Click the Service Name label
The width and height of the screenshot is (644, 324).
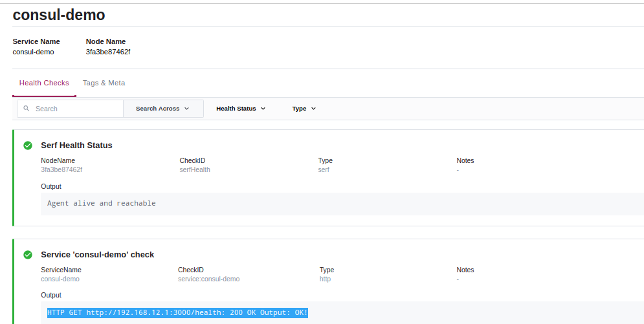(36, 41)
